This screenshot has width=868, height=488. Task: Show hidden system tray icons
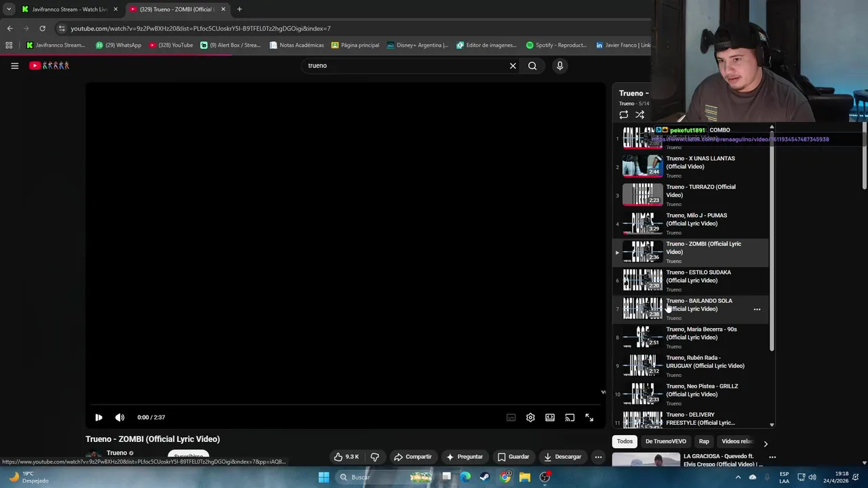point(738,477)
